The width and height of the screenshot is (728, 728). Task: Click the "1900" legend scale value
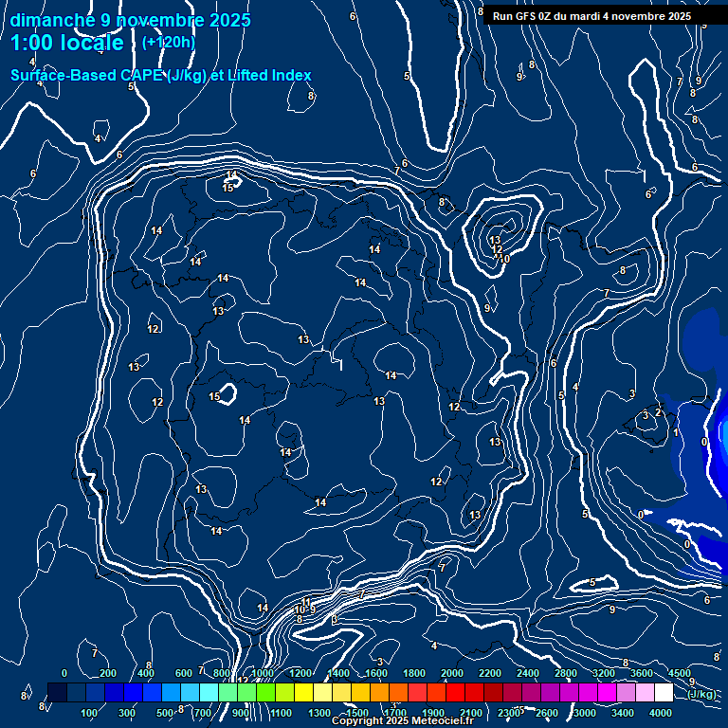[433, 713]
